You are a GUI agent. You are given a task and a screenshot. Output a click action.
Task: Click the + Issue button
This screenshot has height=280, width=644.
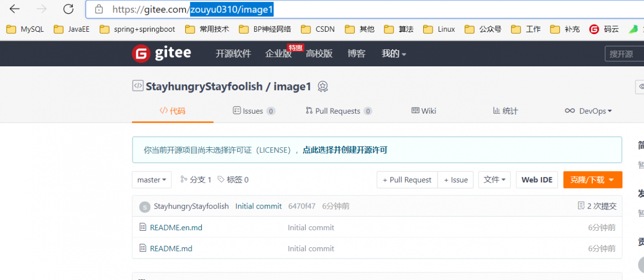tap(455, 180)
